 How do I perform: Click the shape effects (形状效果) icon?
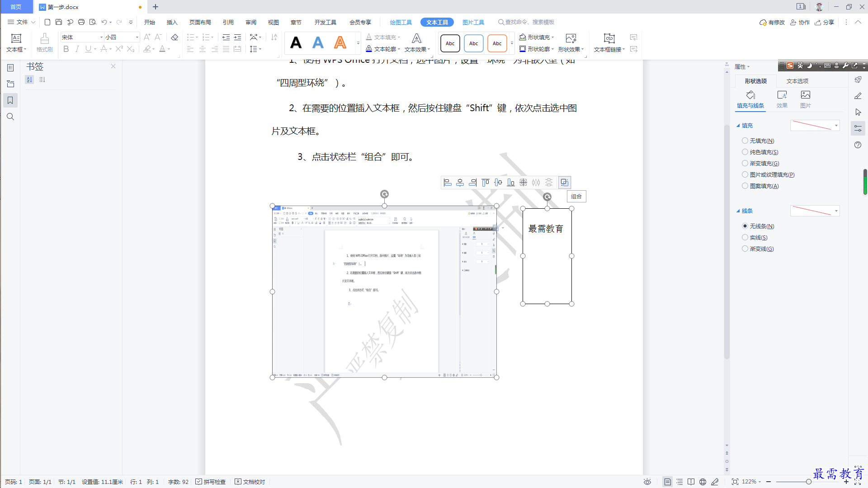tap(571, 43)
